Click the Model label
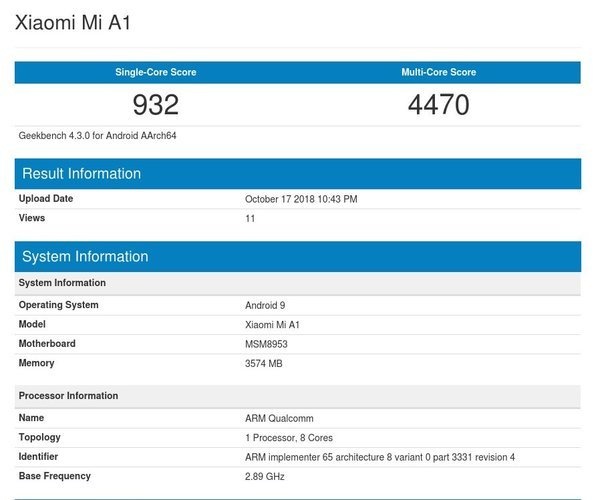Viewport: 600px width, 500px height. pos(32,324)
